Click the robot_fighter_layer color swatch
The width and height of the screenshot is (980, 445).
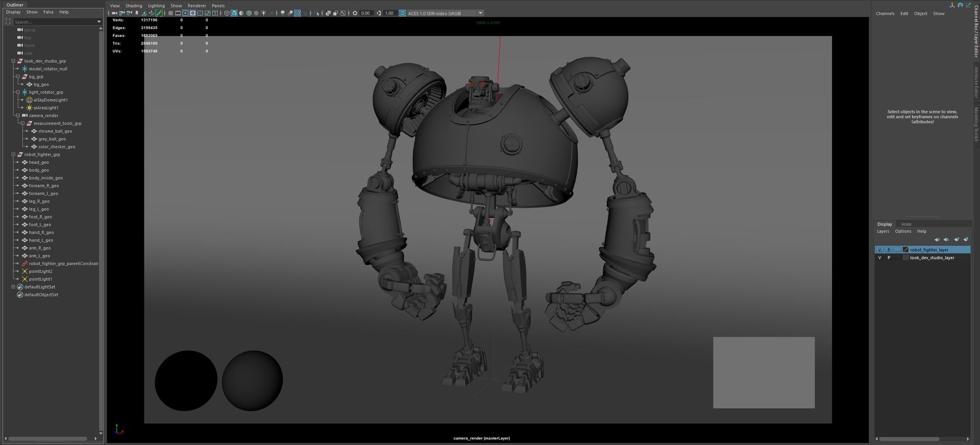point(905,250)
